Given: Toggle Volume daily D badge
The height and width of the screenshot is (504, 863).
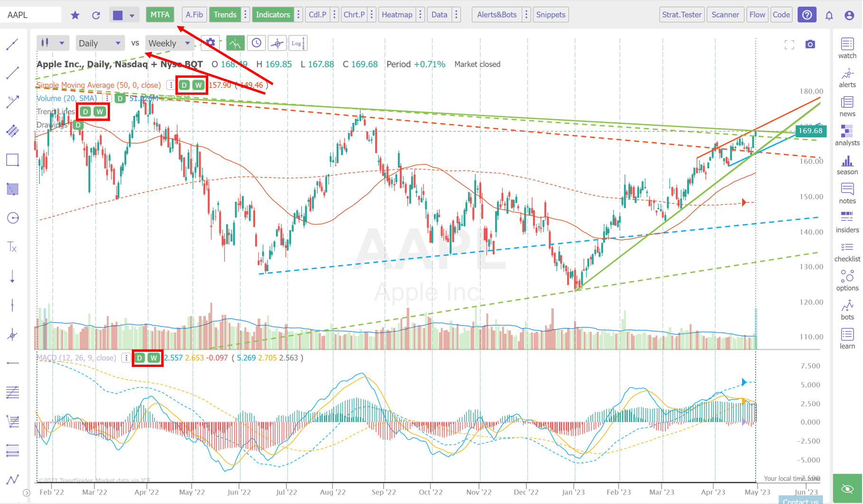Looking at the screenshot, I should coord(120,98).
